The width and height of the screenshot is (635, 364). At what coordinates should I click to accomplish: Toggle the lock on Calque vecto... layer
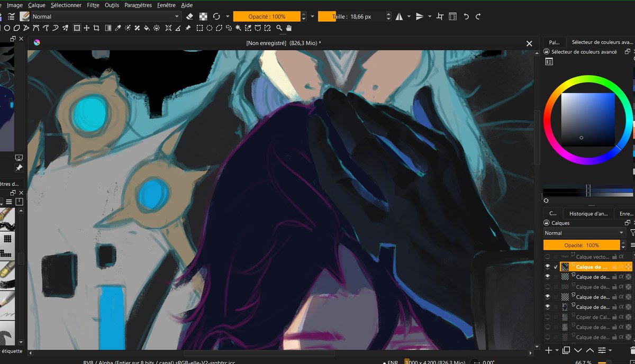point(614,257)
